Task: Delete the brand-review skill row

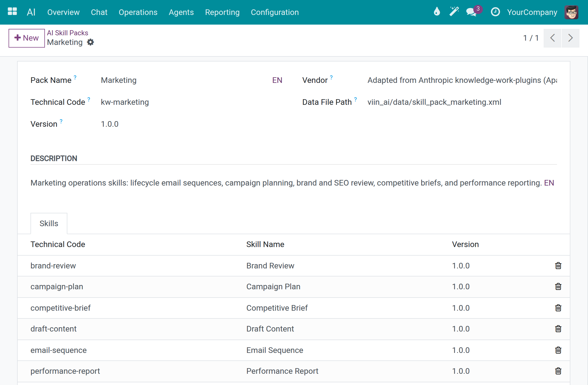Action: coord(558,265)
